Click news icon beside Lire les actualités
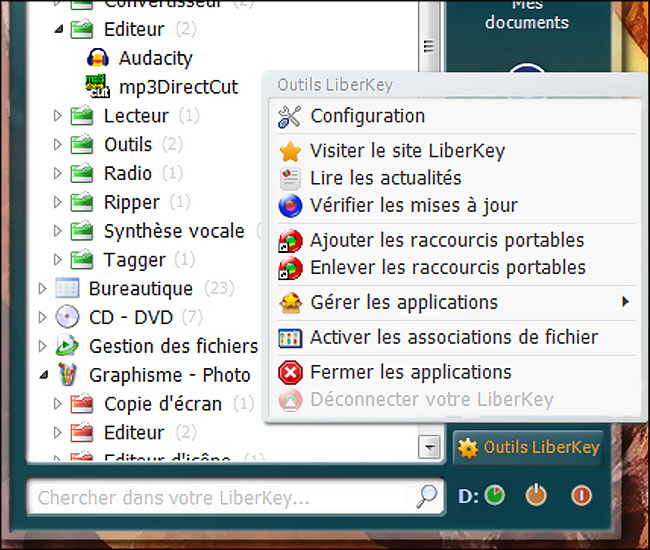650x550 pixels. pyautogui.click(x=290, y=179)
